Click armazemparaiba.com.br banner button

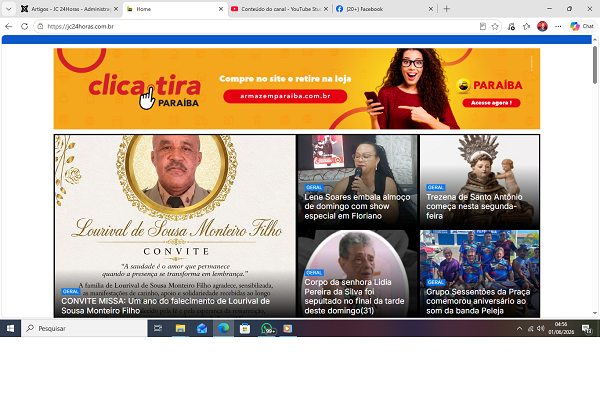(x=285, y=96)
